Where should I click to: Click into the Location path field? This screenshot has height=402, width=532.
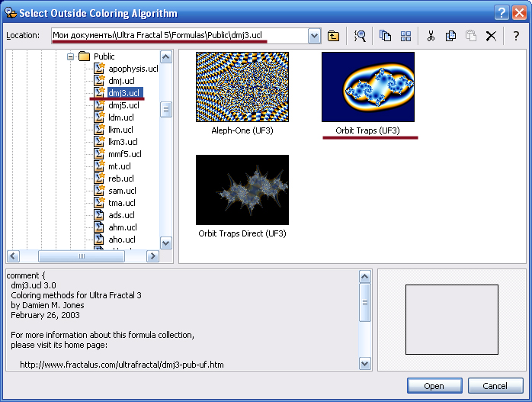coord(179,36)
